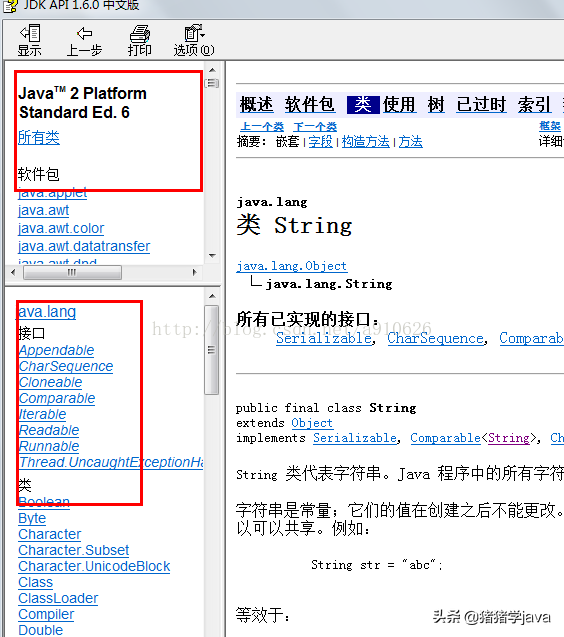The width and height of the screenshot is (564, 637).
Task: Open Comparable link in implements line
Action: pos(445,438)
